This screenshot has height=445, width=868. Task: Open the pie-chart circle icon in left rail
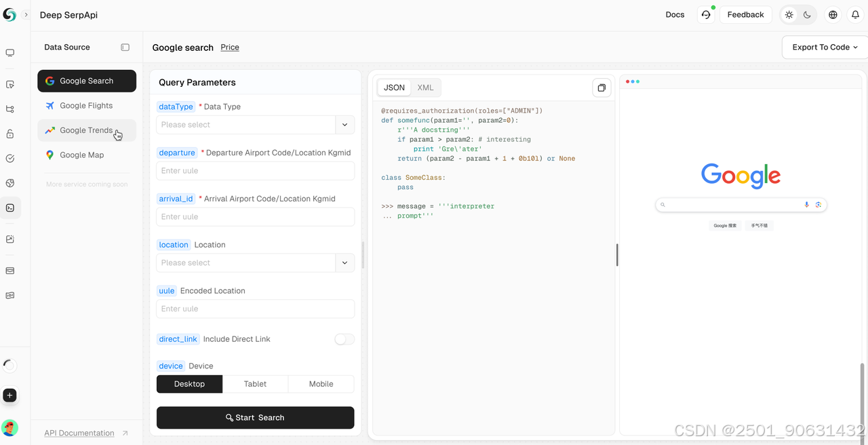pos(10,183)
